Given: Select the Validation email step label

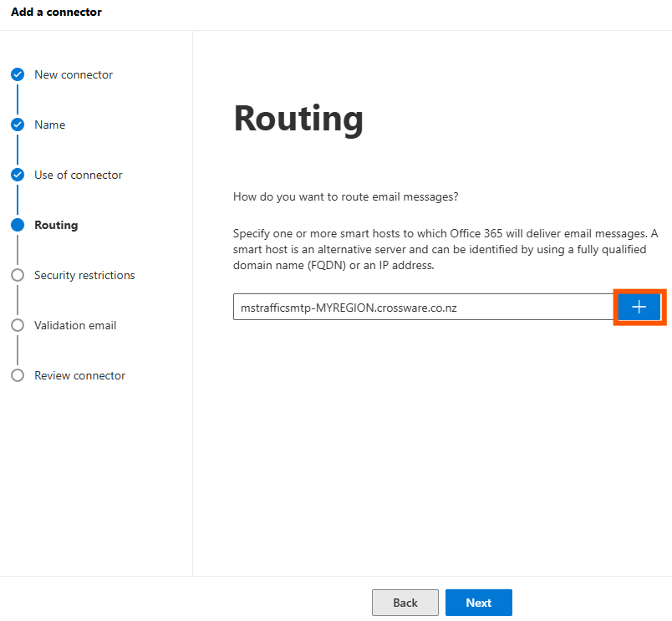Looking at the screenshot, I should 75,325.
